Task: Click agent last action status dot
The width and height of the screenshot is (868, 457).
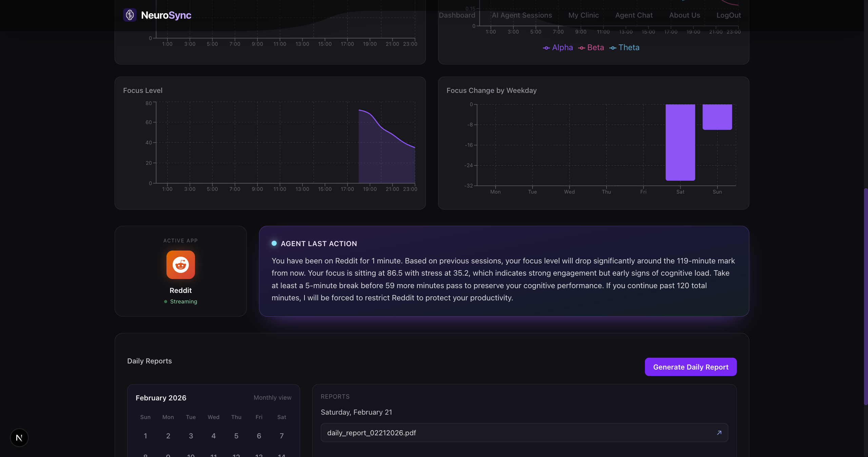Action: 274,243
